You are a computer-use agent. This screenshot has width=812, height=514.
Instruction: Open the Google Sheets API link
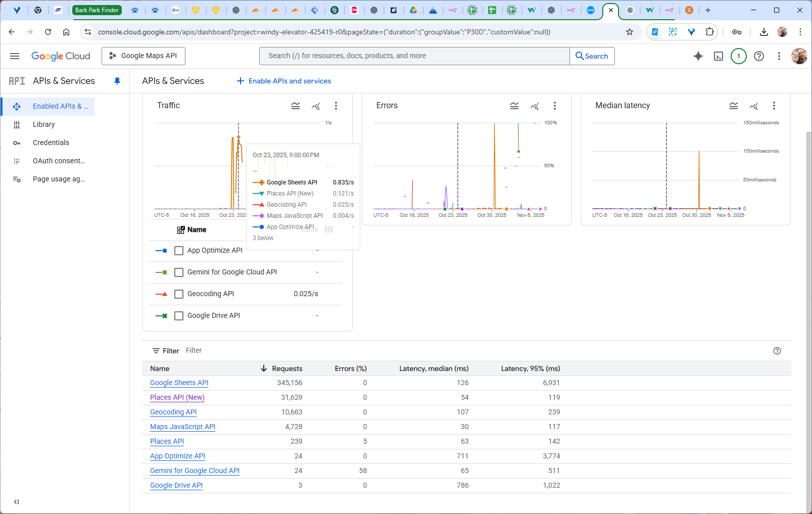click(x=179, y=383)
